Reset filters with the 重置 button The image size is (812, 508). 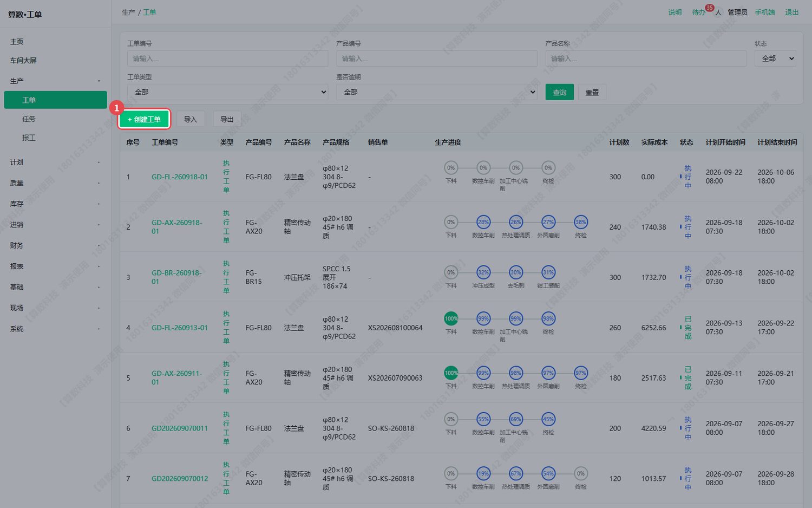tap(592, 92)
